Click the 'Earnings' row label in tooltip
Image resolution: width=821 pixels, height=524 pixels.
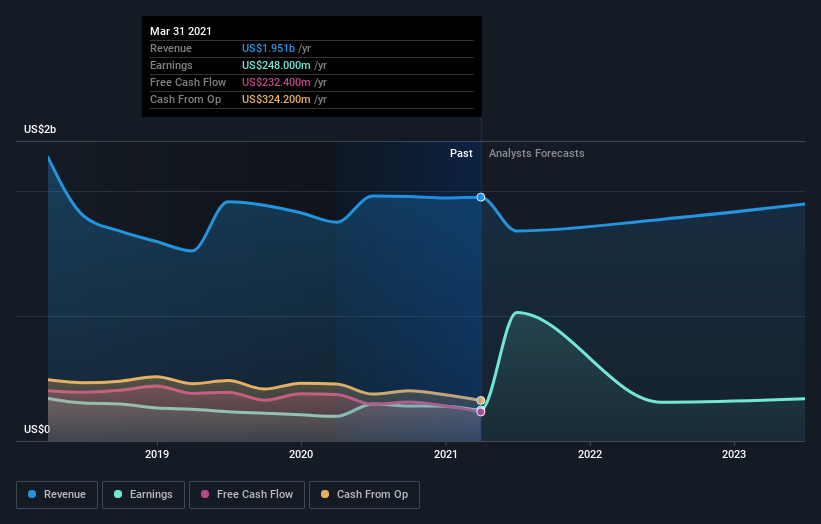[171, 65]
